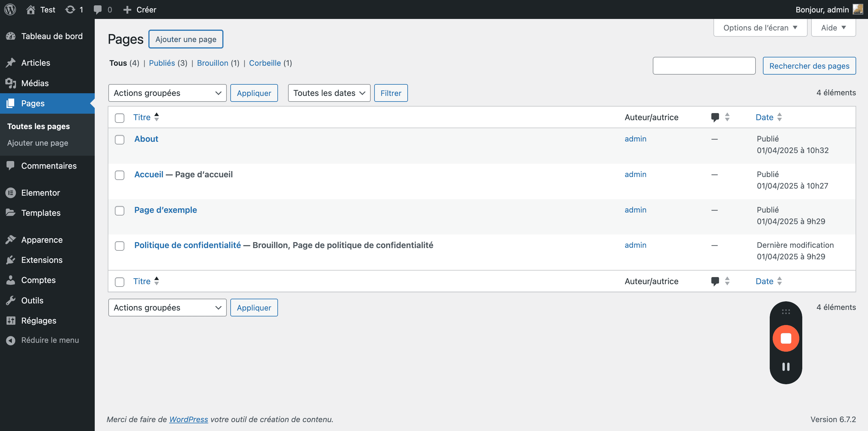Expand Options de l'écran panel
This screenshot has height=431, width=868.
[760, 28]
